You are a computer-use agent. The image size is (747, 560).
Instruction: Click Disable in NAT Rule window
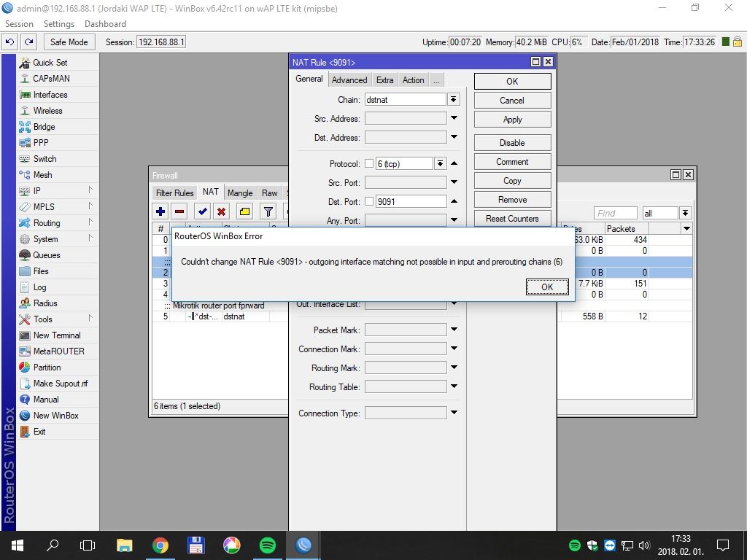(x=512, y=142)
